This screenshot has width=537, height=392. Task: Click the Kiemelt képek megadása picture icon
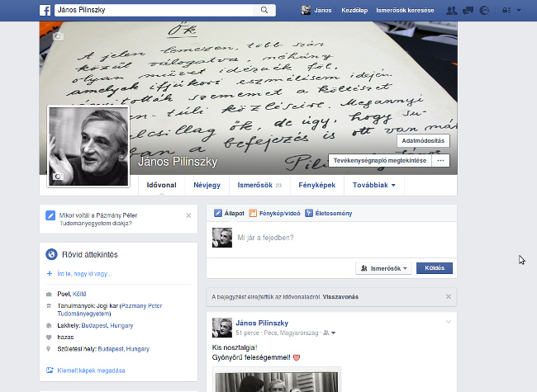click(50, 370)
